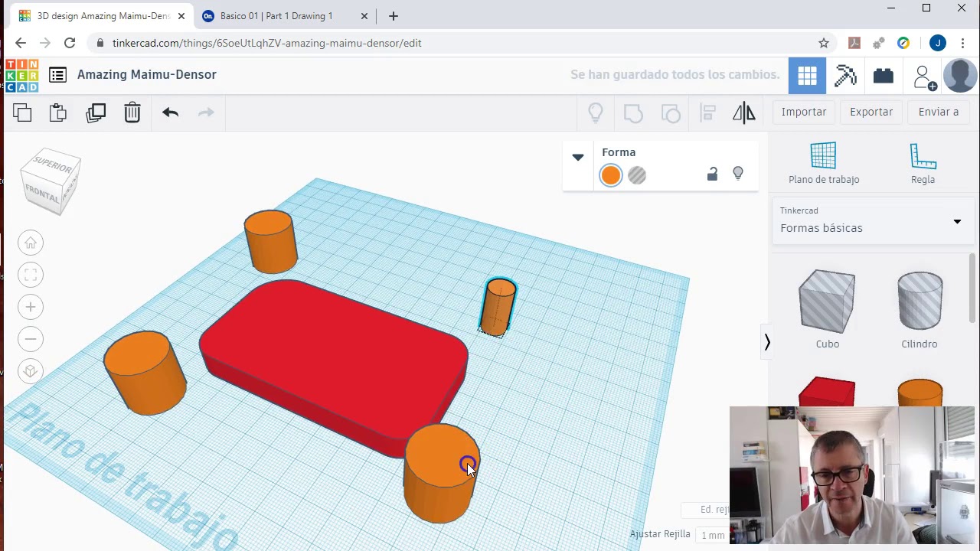
Task: Copy the selected shape
Action: [22, 112]
